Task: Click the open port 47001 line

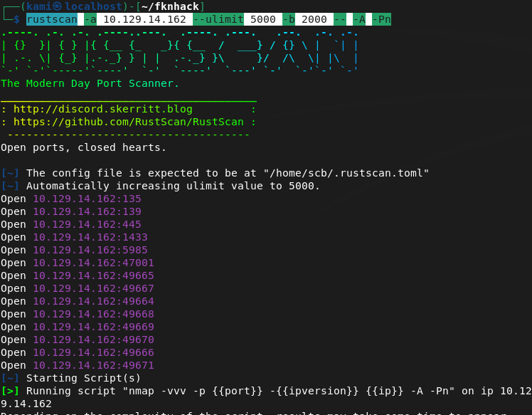Action: [93, 263]
